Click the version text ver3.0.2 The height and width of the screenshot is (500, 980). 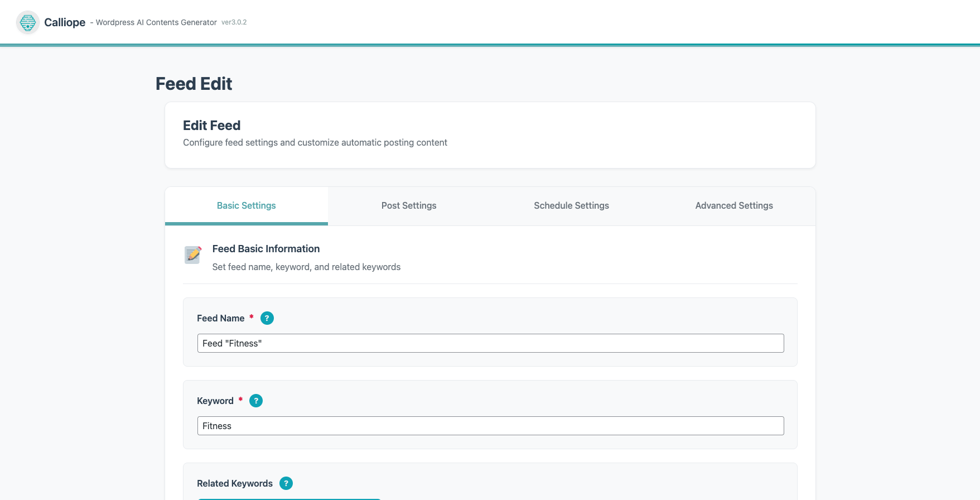[x=234, y=22]
